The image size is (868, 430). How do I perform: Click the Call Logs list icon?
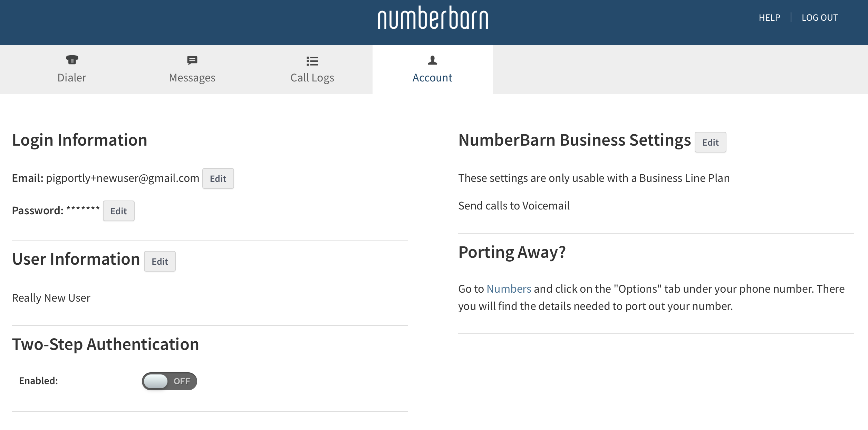point(312,61)
